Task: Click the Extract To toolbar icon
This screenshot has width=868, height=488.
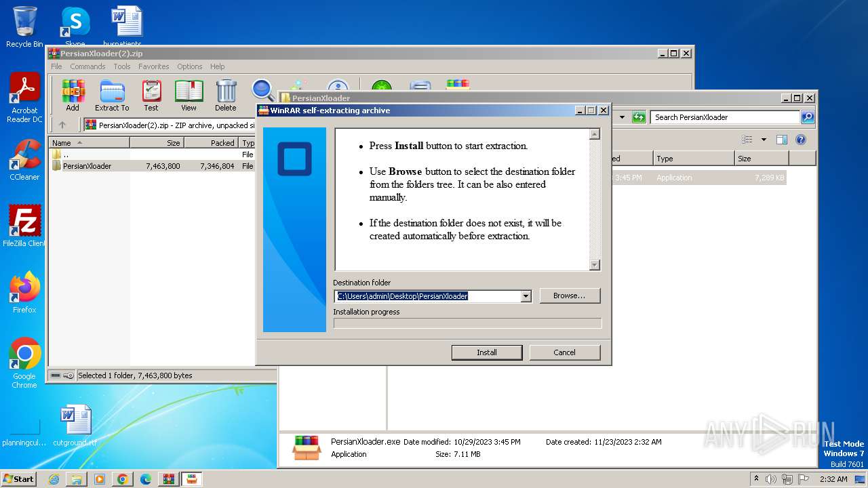Action: (112, 95)
